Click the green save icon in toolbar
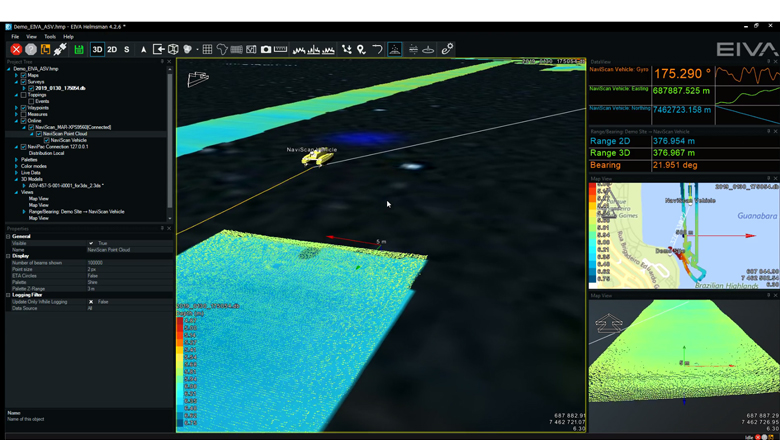The height and width of the screenshot is (440, 780). tap(79, 49)
